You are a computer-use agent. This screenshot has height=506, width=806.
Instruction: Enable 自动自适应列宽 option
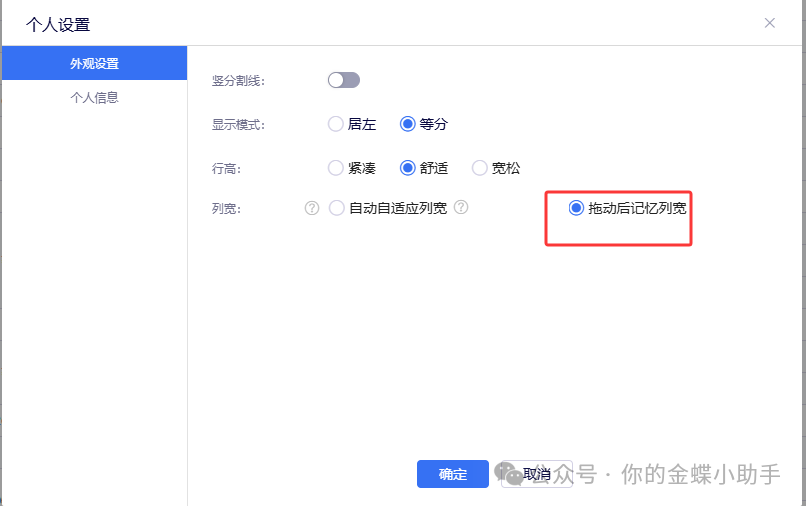(337, 208)
